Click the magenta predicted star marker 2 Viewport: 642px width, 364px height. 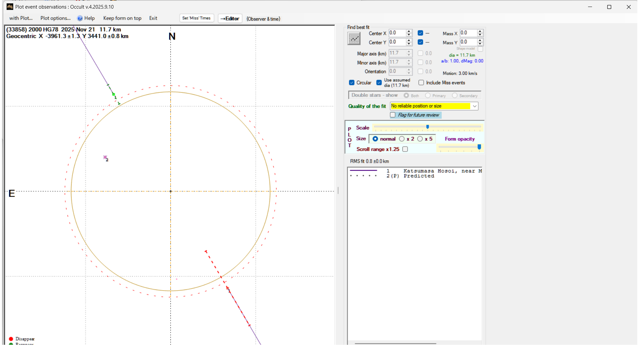coord(105,157)
